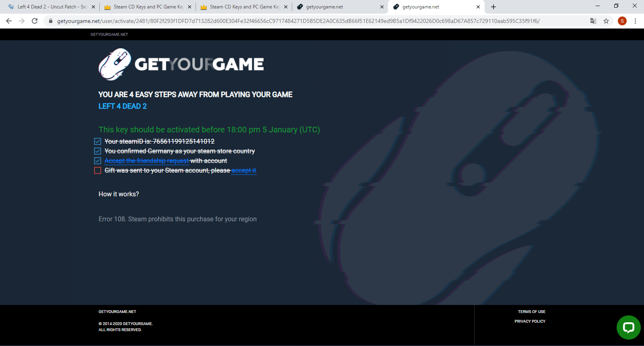This screenshot has height=346, width=644.
Task: Open the Chrome profile avatar "S"
Action: tap(622, 21)
